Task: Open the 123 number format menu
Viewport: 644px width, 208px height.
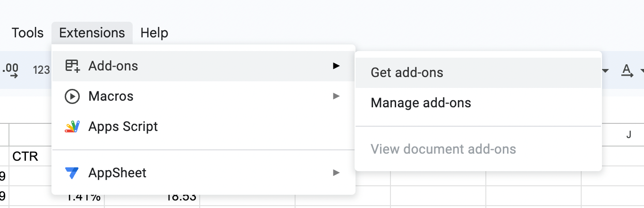Action: 42,70
